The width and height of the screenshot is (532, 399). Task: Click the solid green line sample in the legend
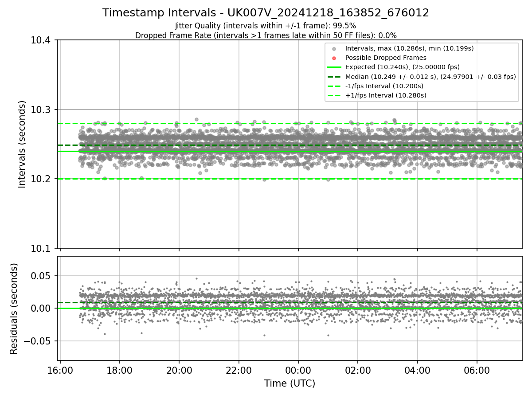334,67
